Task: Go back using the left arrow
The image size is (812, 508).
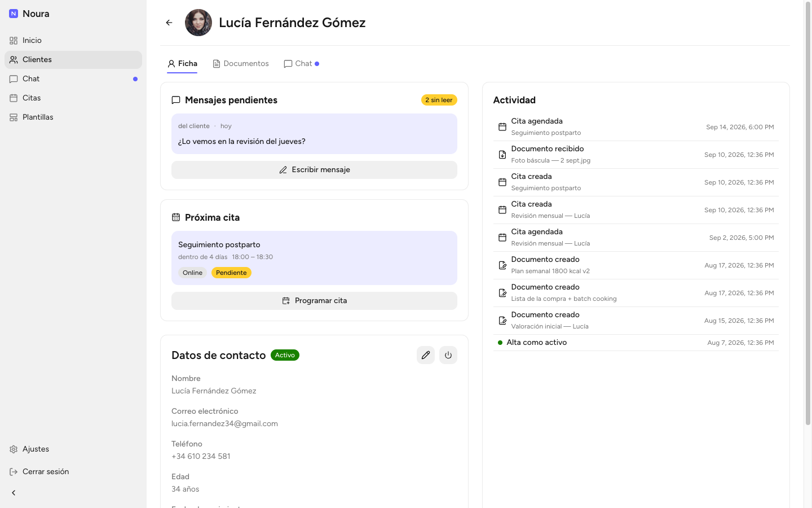Action: coord(169,23)
